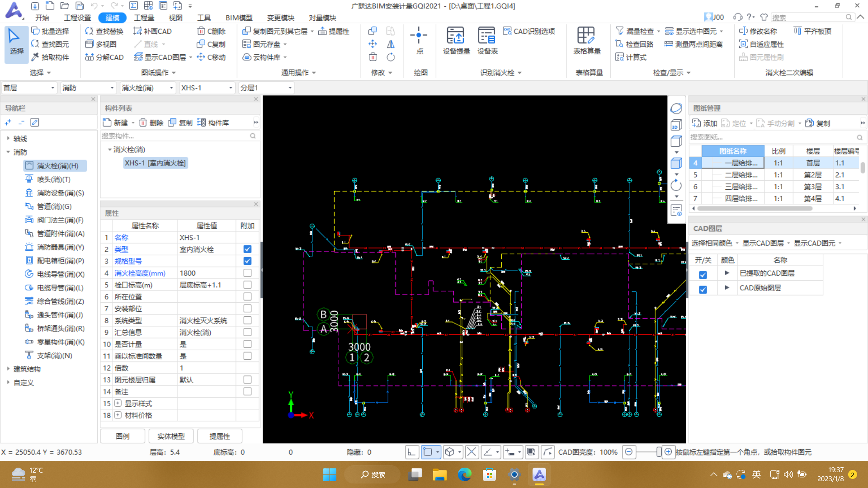This screenshot has height=488, width=868.
Task: Uncheck the 类型 attribute 附加 checkbox
Action: click(x=247, y=249)
